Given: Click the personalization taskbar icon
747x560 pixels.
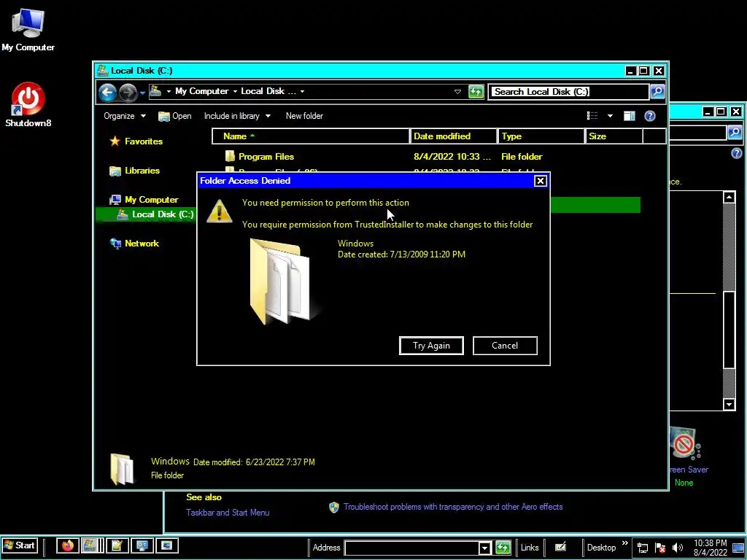Looking at the screenshot, I should coord(142,545).
